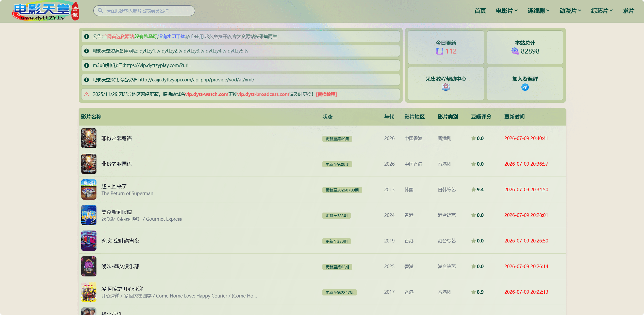The height and width of the screenshot is (315, 644).
Task: Open the 电影天堂 site logo
Action: tap(46, 11)
